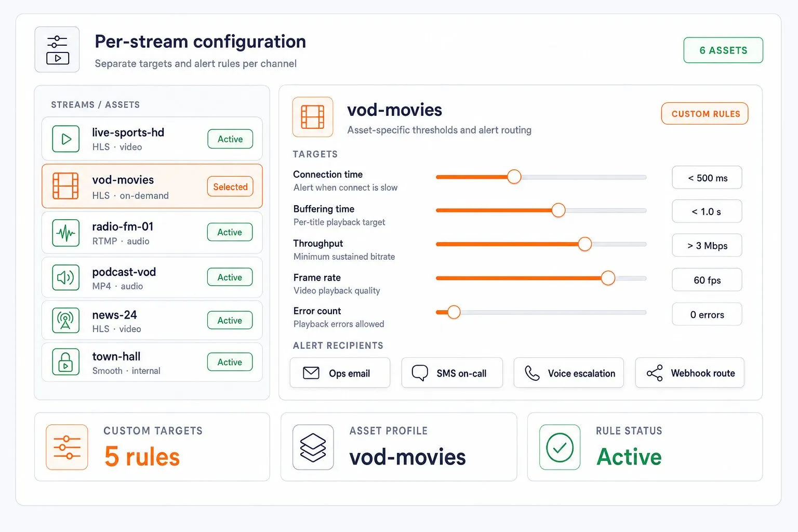This screenshot has height=532, width=798.
Task: Click the chat bubble icon in SMS on-call
Action: click(x=420, y=373)
